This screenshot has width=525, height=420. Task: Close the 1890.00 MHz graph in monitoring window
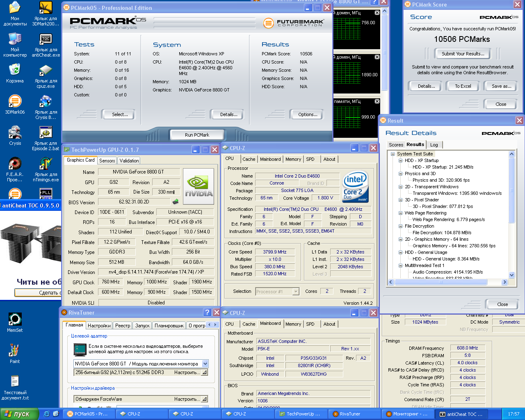click(x=377, y=57)
